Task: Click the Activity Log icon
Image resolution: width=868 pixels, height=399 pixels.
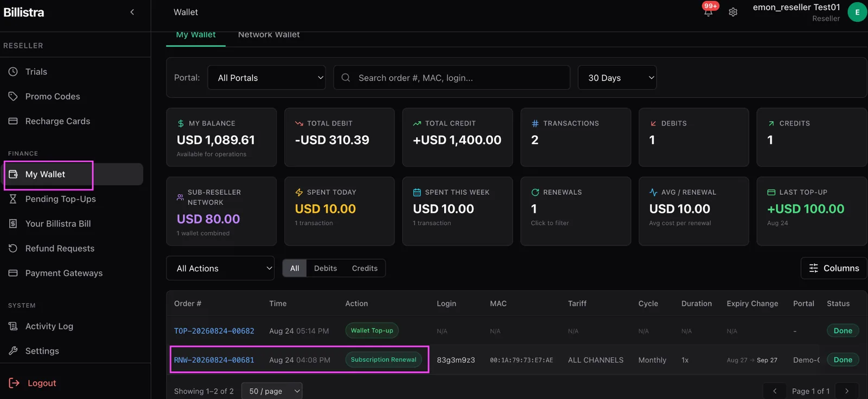Action: [13, 326]
